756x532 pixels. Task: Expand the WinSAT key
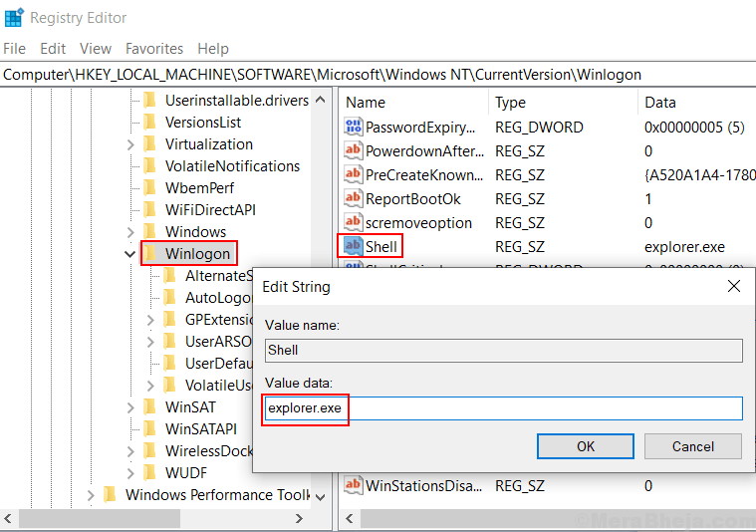point(130,407)
